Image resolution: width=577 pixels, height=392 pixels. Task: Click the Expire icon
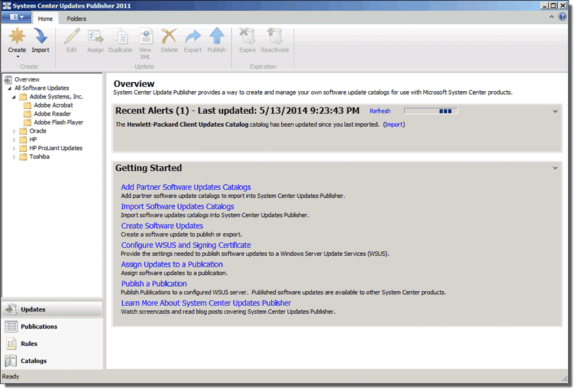[247, 37]
